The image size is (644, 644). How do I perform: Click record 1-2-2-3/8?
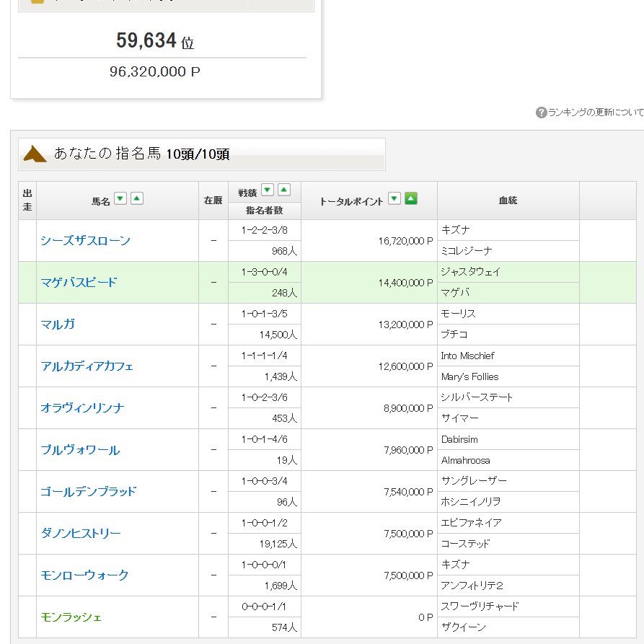(265, 230)
